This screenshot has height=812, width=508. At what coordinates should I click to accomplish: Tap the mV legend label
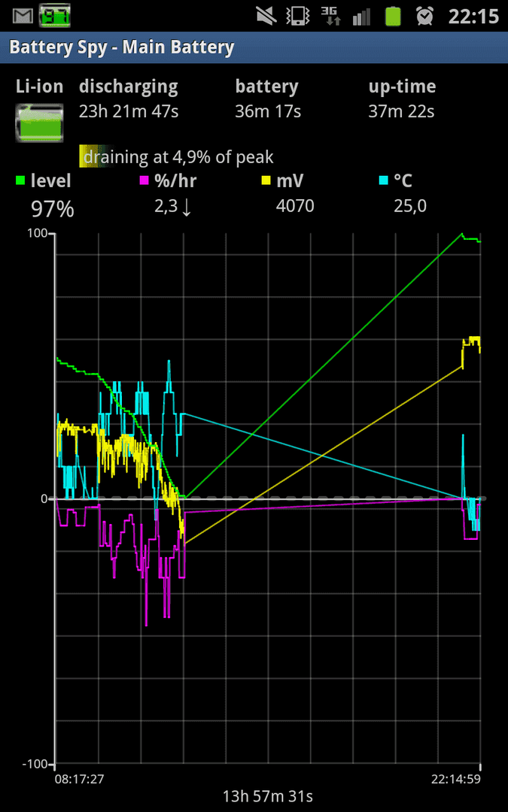[x=290, y=180]
